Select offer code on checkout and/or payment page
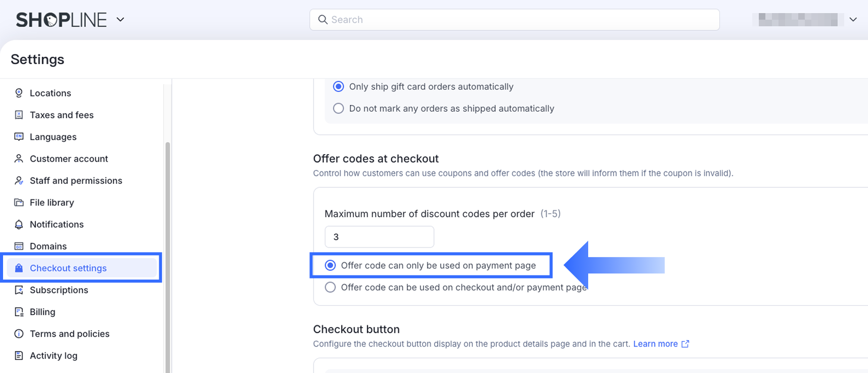This screenshot has height=373, width=868. 330,287
